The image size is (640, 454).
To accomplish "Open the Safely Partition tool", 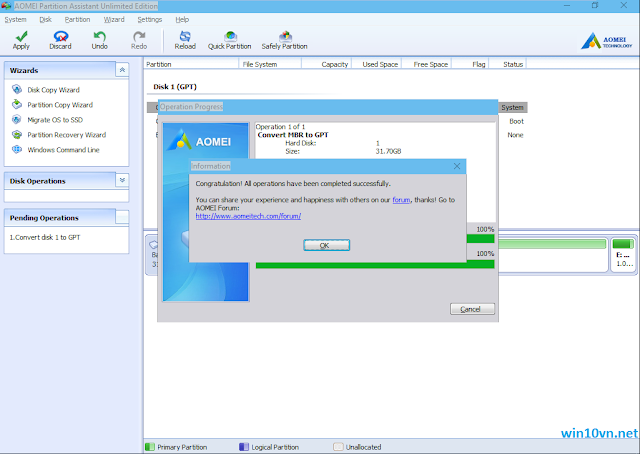I will coord(284,40).
